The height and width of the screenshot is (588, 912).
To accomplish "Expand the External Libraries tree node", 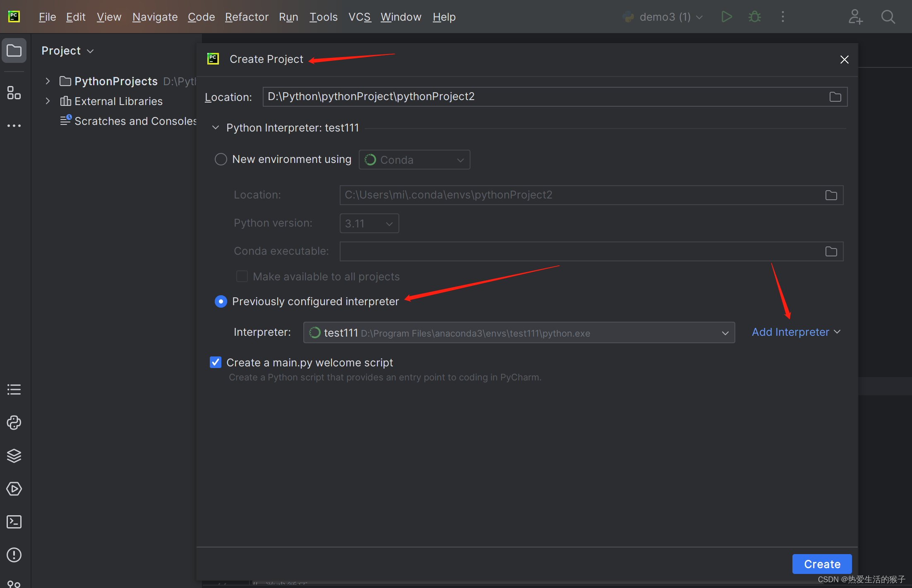I will 48,101.
